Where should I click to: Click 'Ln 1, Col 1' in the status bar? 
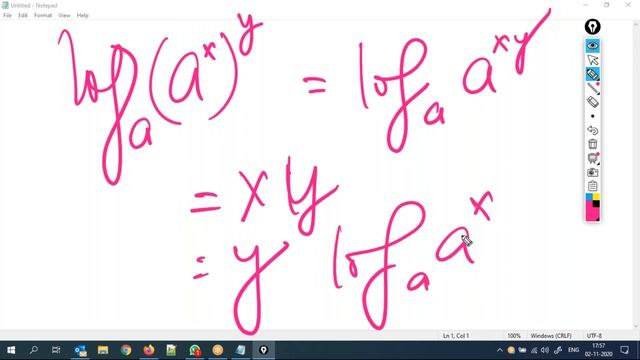(456, 336)
